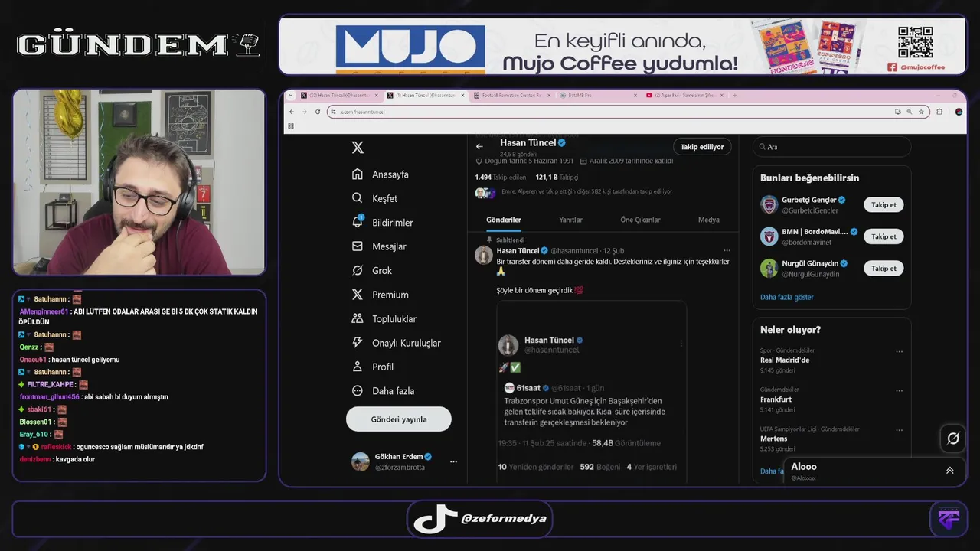Open @hasanntuncel handle in pinned post
Screen dimensions: 980x551
click(x=574, y=251)
